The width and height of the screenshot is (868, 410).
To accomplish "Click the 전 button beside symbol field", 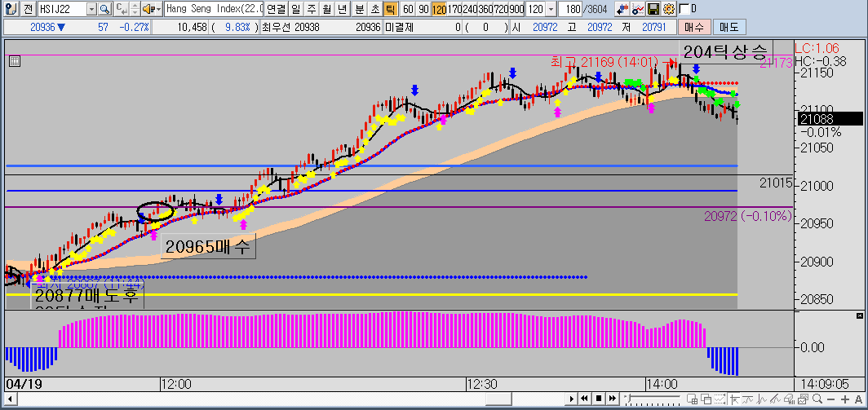I will (x=28, y=9).
